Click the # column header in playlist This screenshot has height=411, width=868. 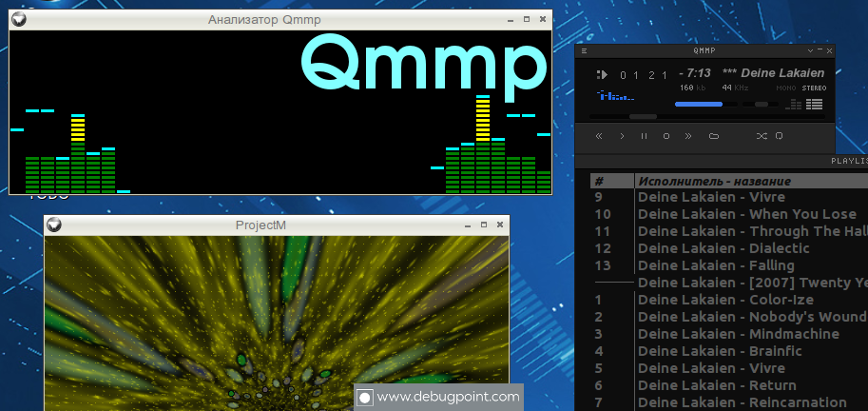click(611, 181)
